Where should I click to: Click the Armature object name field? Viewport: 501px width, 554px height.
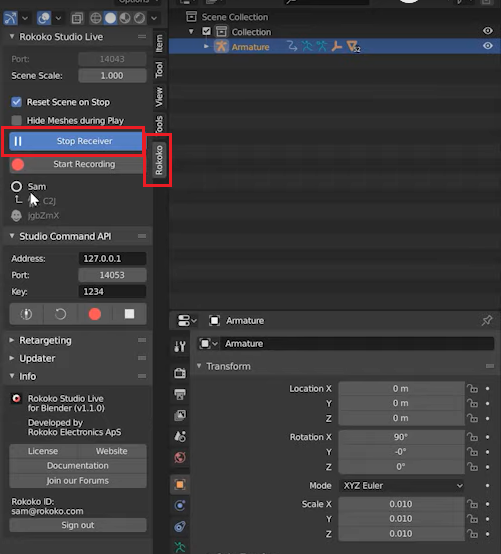point(357,343)
